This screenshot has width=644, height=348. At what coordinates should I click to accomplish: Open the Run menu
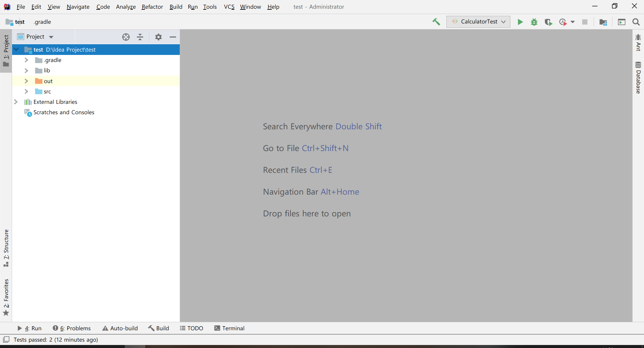coord(193,7)
